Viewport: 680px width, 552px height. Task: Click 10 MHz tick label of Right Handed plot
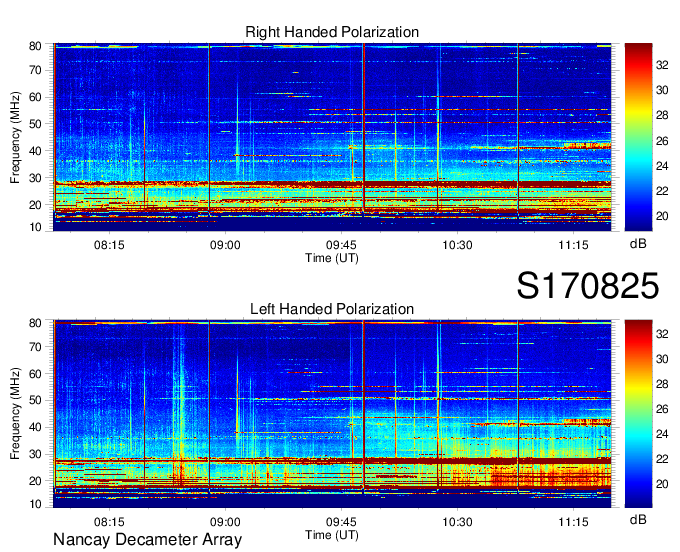[35, 227]
